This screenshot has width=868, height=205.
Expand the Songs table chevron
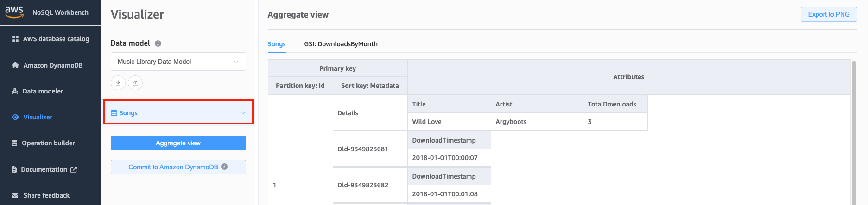(243, 113)
